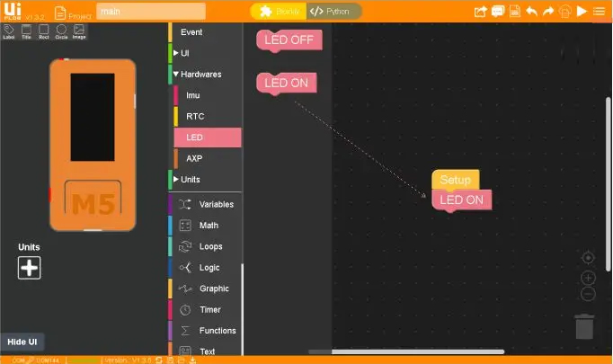Viewport: 613px width, 364px height.
Task: Select the Circle shape tool
Action: (61, 31)
